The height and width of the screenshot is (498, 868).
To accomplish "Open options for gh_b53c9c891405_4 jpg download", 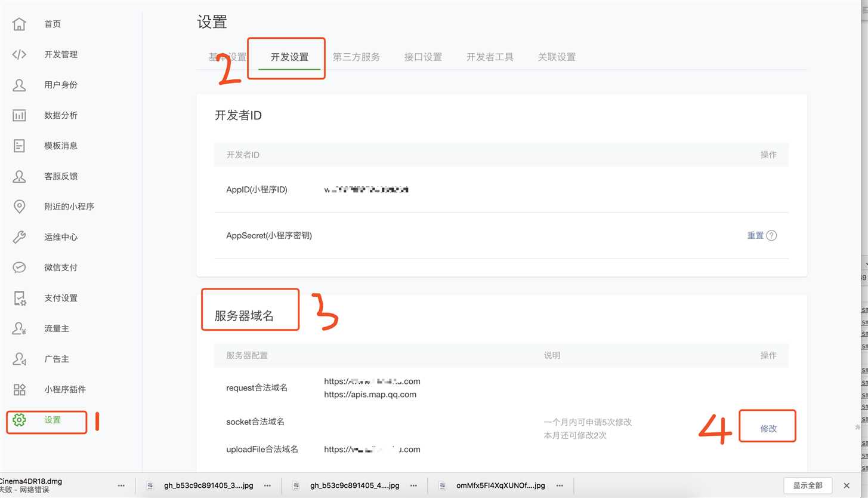I will pos(413,485).
